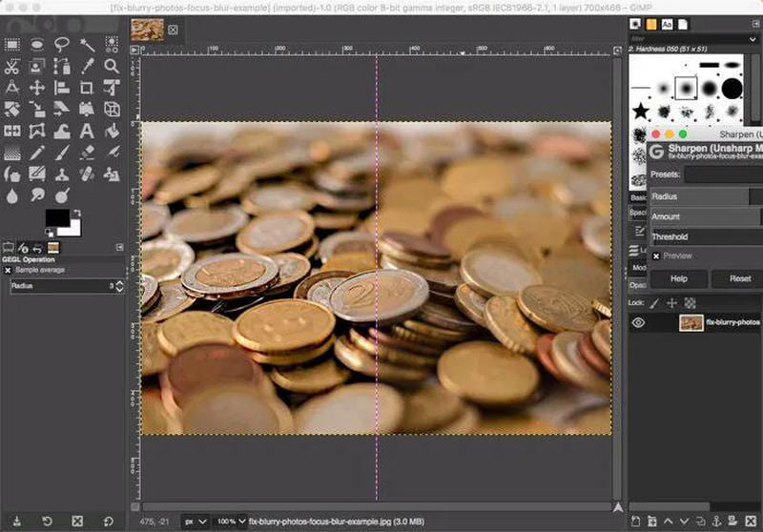Image resolution: width=763 pixels, height=532 pixels.
Task: Toggle lock position and size icon
Action: (672, 303)
